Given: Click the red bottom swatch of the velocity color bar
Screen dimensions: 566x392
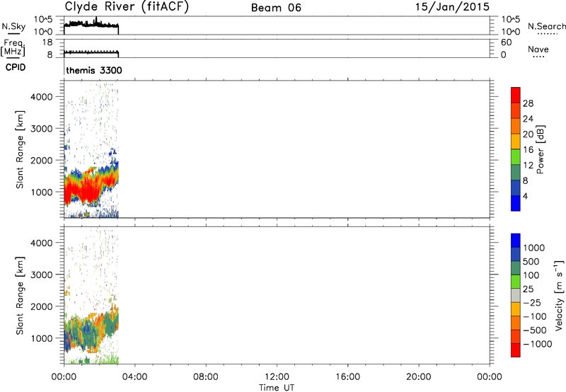Looking at the screenshot, I should tap(516, 350).
